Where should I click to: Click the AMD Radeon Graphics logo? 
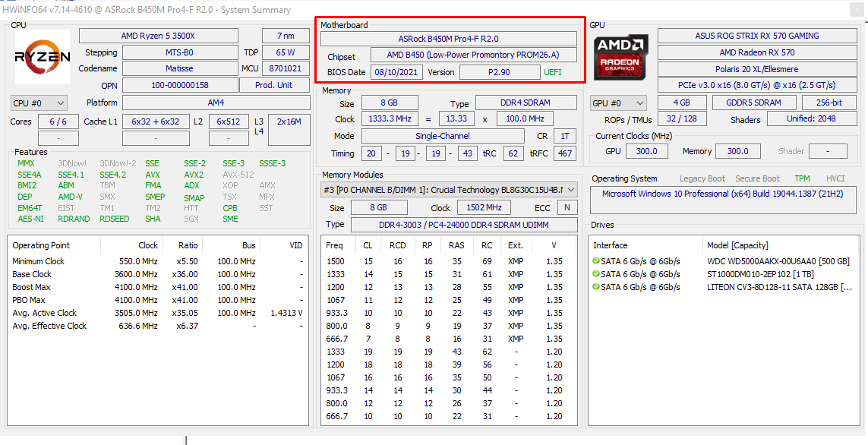(x=621, y=58)
